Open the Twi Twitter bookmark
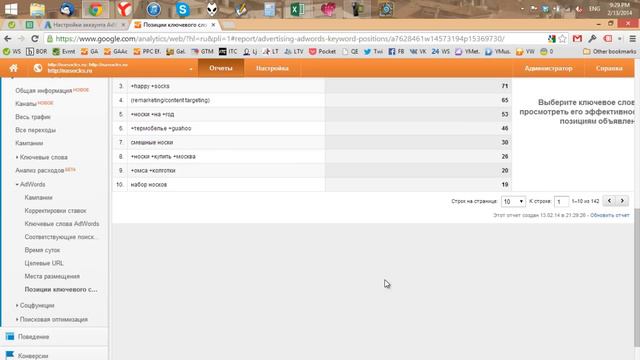 click(373, 51)
